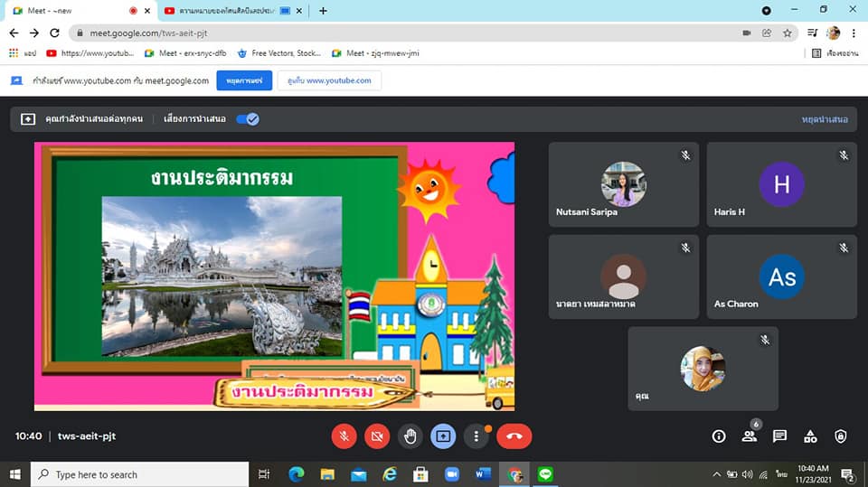The width and height of the screenshot is (868, 487).
Task: Show hidden system tray icons
Action: pos(716,474)
